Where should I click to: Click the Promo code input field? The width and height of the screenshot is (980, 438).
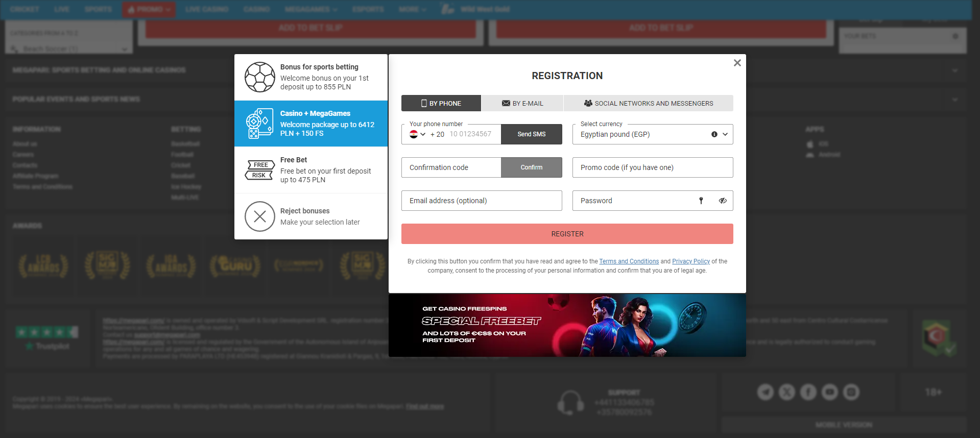coord(653,167)
